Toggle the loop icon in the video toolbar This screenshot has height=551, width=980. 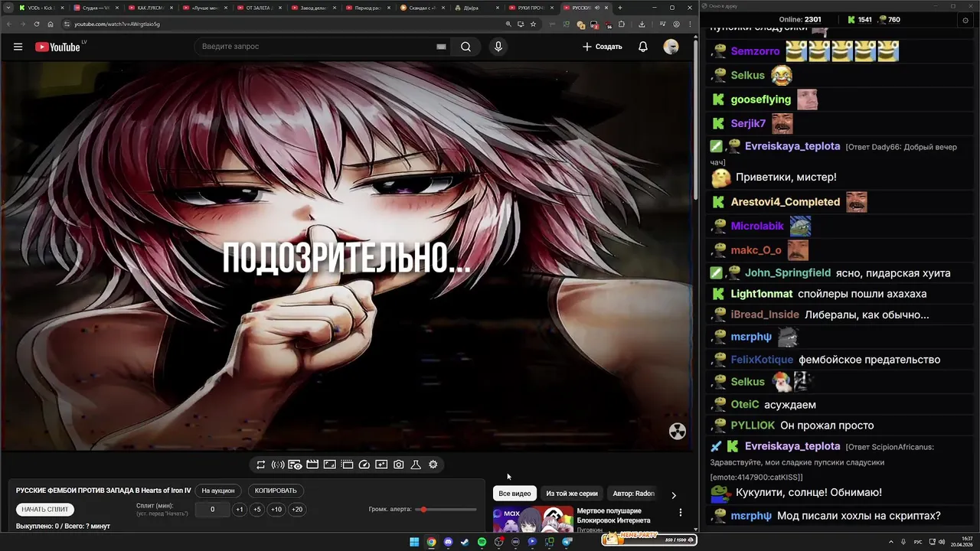pos(260,465)
